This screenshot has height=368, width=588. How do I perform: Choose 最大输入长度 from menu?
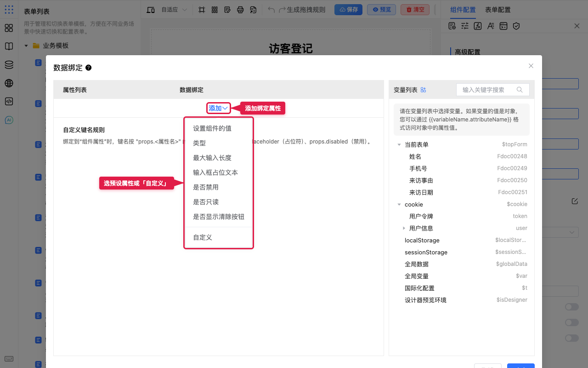[x=218, y=158]
